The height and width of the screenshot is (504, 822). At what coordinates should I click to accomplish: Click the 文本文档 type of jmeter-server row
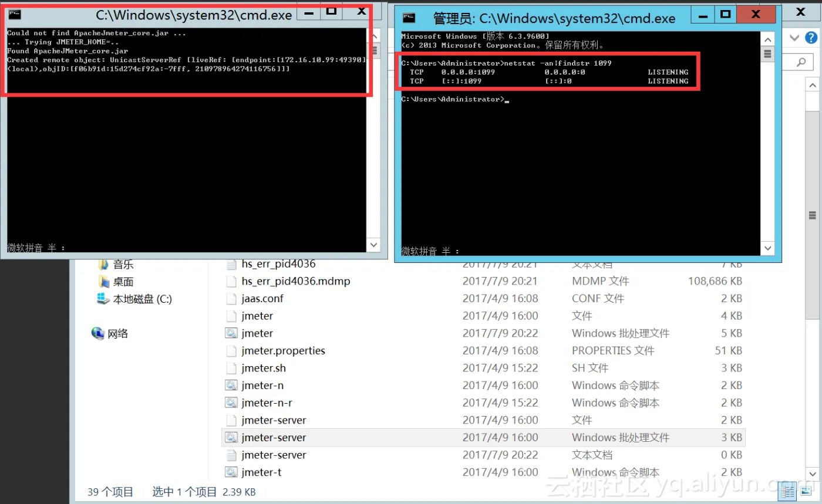click(x=592, y=455)
